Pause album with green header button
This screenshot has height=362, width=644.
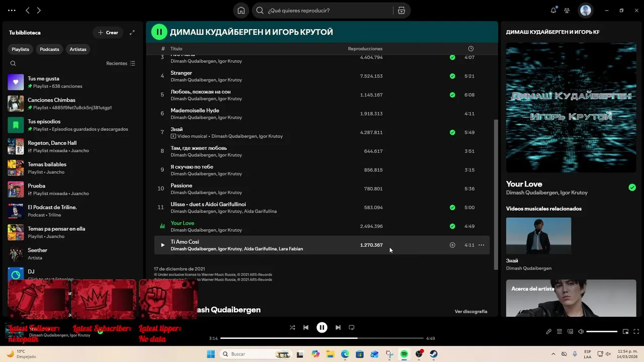[x=159, y=32]
